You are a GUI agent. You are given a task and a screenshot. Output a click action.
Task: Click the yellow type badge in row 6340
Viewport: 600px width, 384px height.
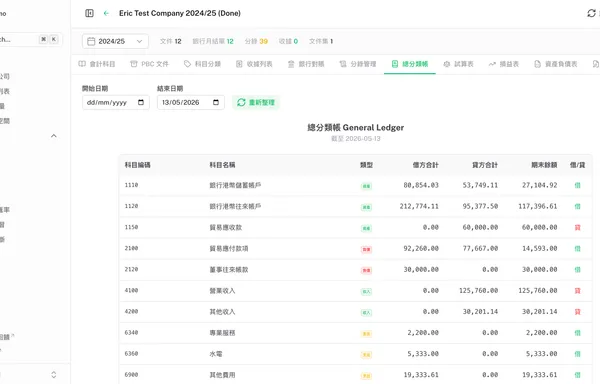[x=366, y=334]
